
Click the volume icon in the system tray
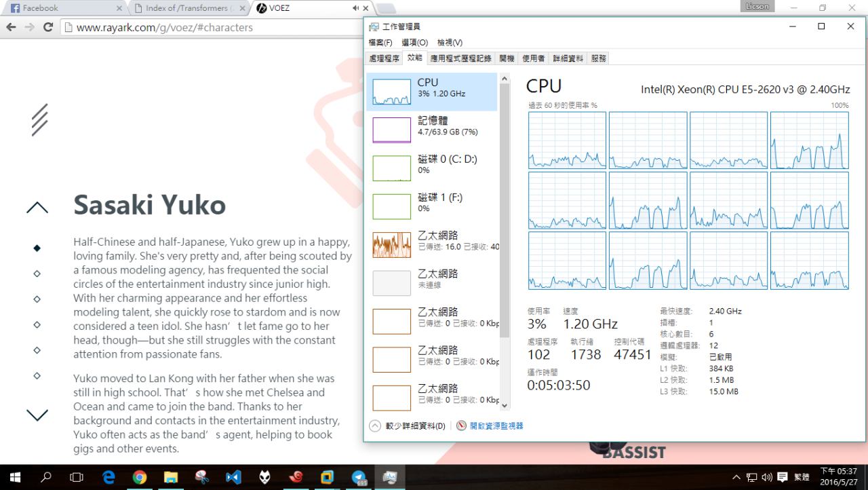pyautogui.click(x=767, y=477)
